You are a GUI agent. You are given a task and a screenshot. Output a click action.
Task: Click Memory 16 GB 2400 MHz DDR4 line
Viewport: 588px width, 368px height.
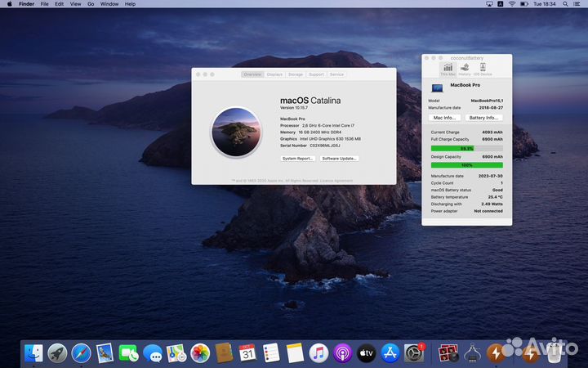(311, 132)
